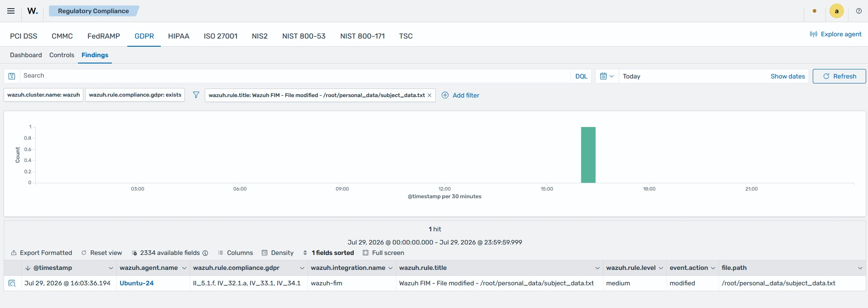Focus the Search query input
This screenshot has width=868, height=308.
[x=294, y=76]
